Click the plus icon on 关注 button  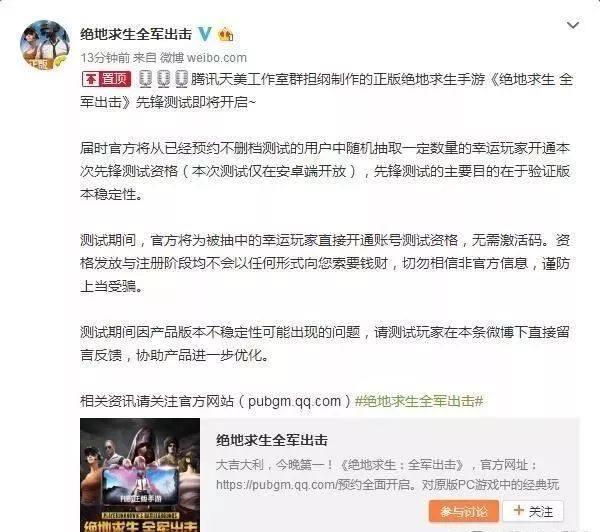pyautogui.click(x=518, y=510)
